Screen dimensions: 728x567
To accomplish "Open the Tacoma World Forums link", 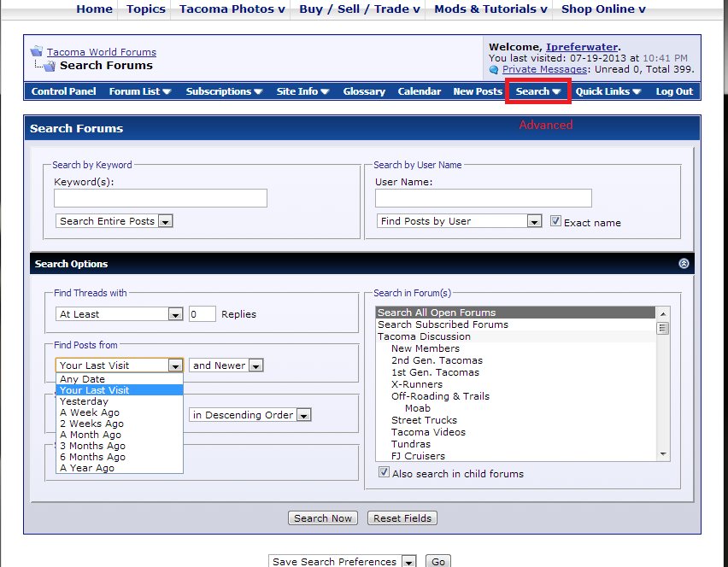I will pyautogui.click(x=101, y=52).
